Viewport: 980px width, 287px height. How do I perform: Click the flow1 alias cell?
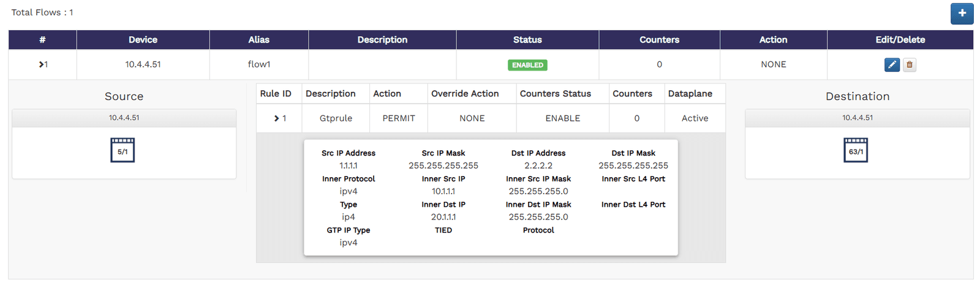point(258,64)
